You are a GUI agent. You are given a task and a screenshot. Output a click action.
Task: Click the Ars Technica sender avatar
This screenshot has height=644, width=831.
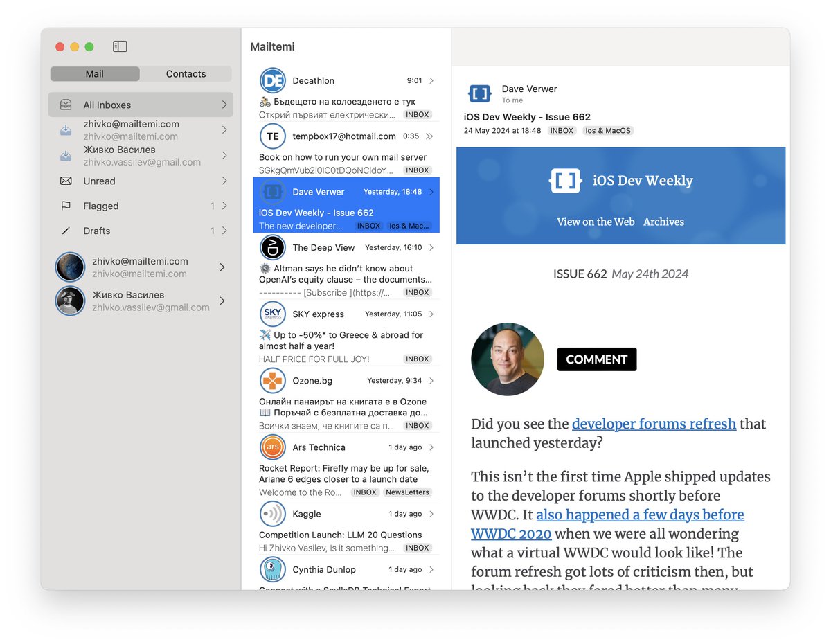[x=273, y=447]
